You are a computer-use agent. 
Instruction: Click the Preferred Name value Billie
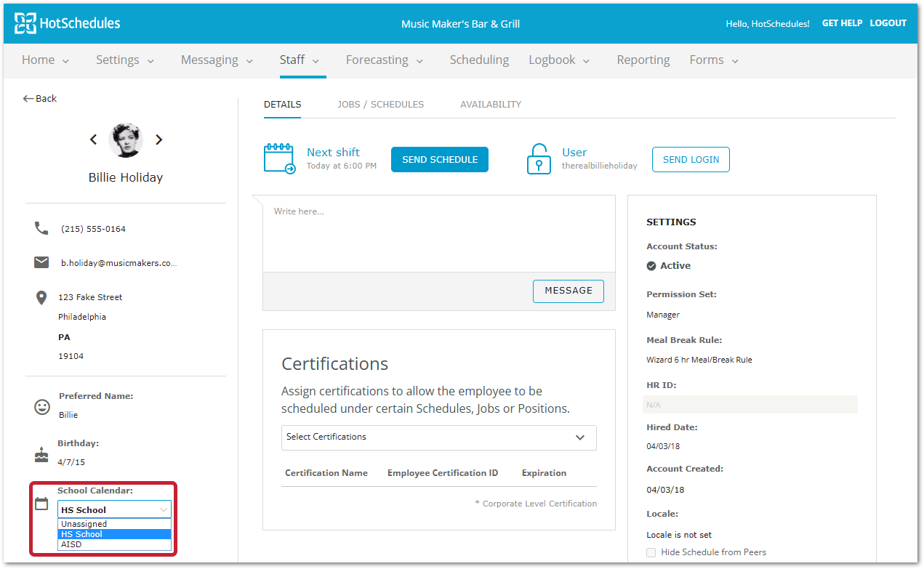(68, 415)
